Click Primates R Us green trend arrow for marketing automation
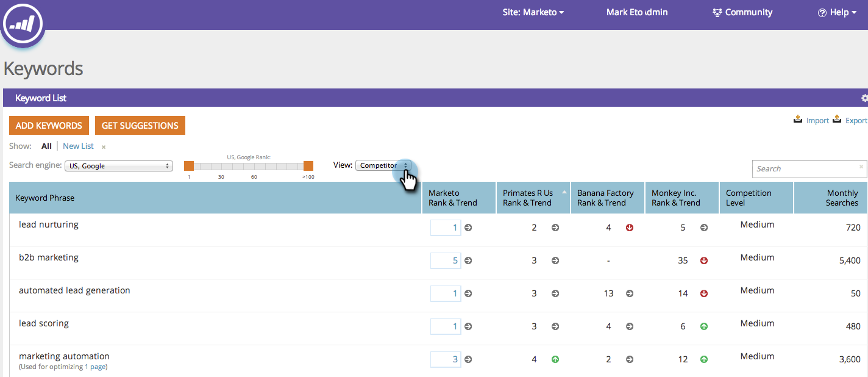Image resolution: width=868 pixels, height=377 pixels. tap(555, 359)
